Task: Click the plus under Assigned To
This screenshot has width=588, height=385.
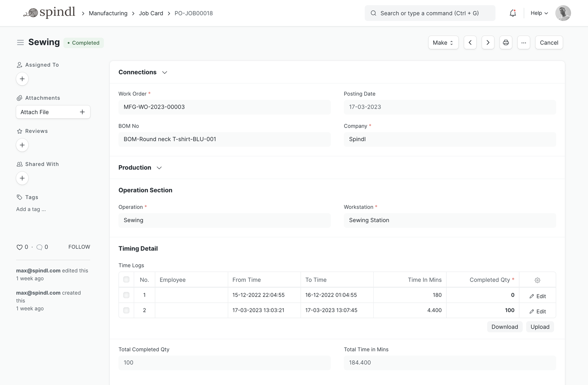Action: (x=22, y=79)
